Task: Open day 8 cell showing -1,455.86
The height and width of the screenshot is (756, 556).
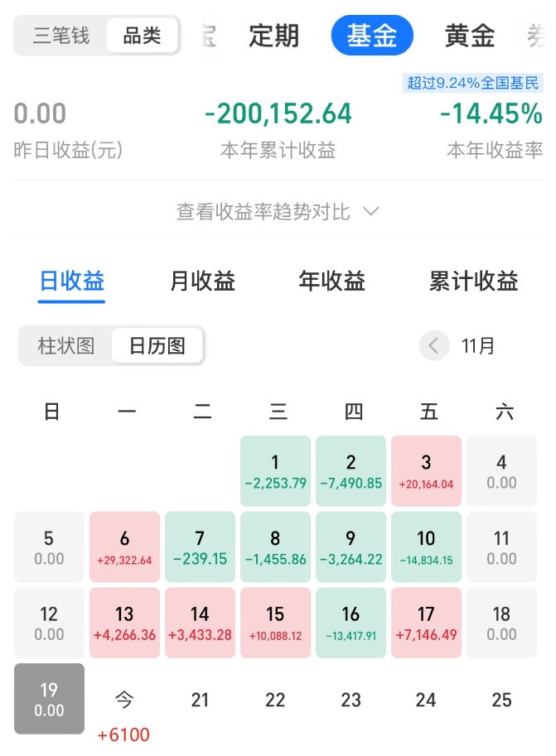Action: point(276,547)
